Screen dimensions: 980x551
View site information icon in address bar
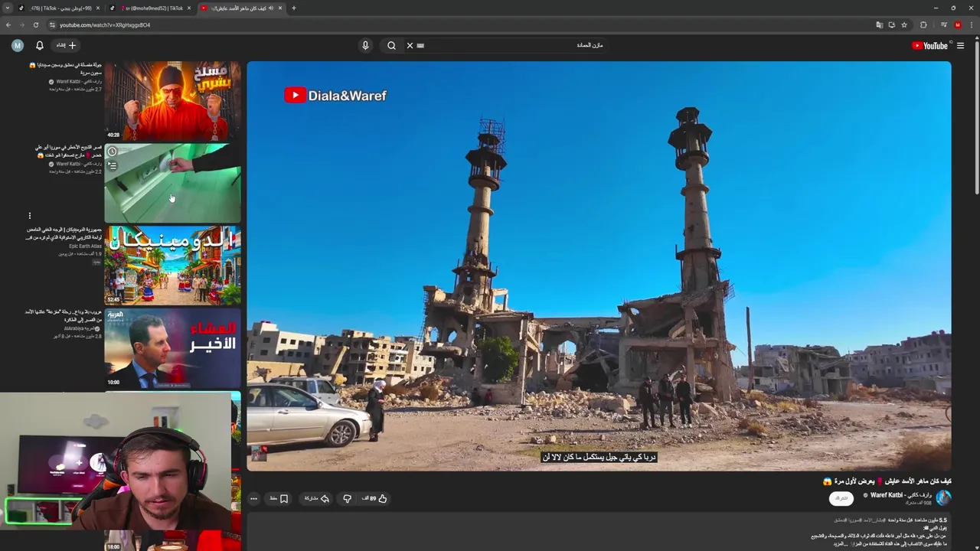(52, 24)
